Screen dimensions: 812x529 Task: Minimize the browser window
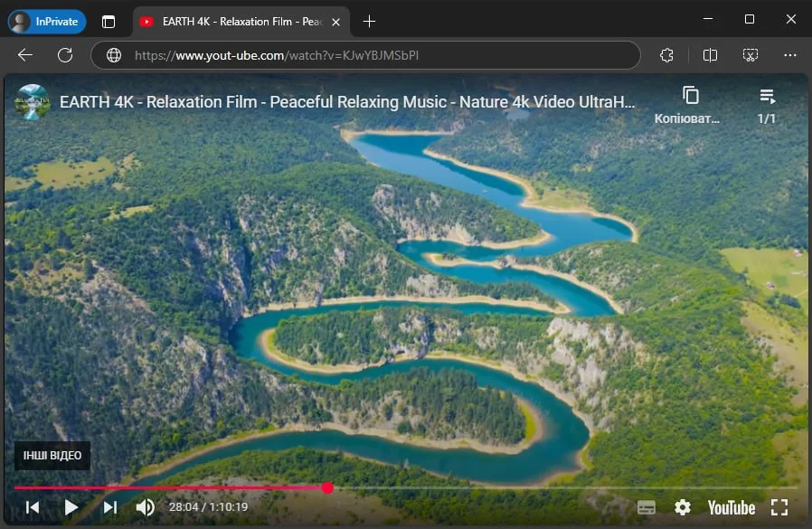(x=708, y=19)
